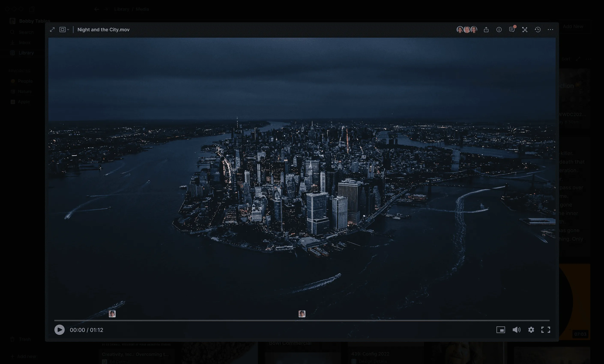This screenshot has height=364, width=604.
Task: Jump to the second comment marker mid-timeline
Action: point(302,314)
